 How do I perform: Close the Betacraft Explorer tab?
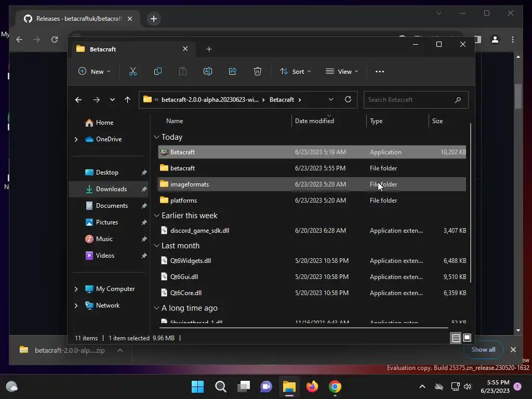(x=185, y=49)
